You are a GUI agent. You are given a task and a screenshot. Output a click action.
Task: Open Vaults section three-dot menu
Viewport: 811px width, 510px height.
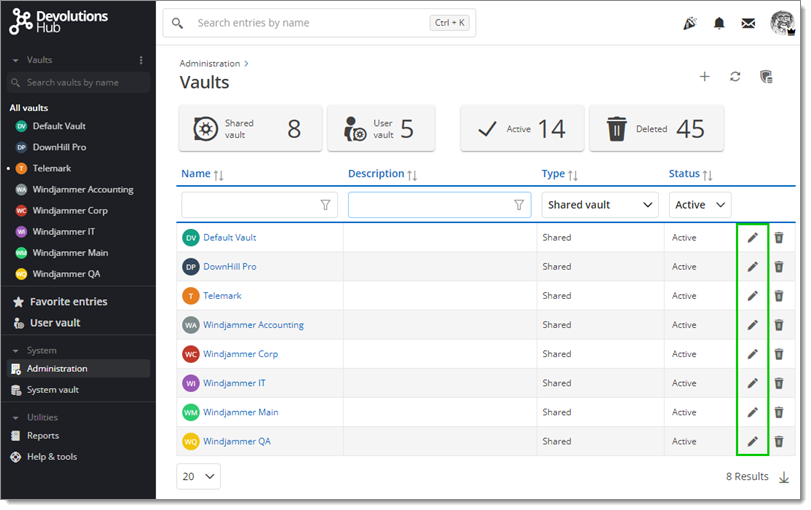pyautogui.click(x=141, y=60)
